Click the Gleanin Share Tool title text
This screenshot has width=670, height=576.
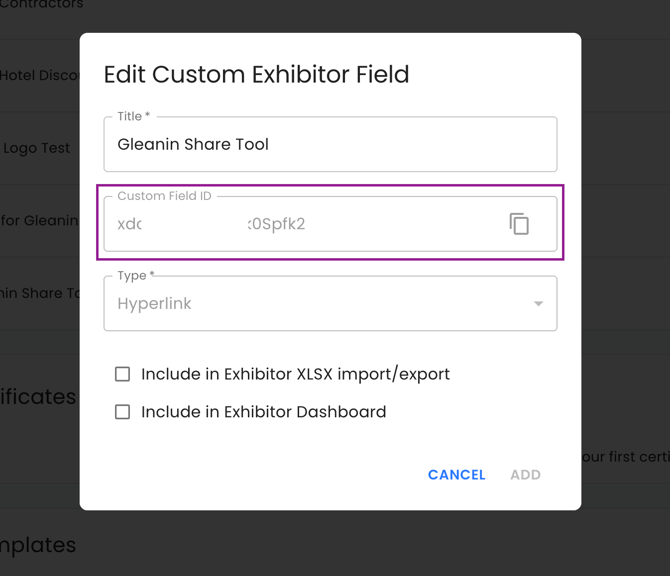coord(193,144)
